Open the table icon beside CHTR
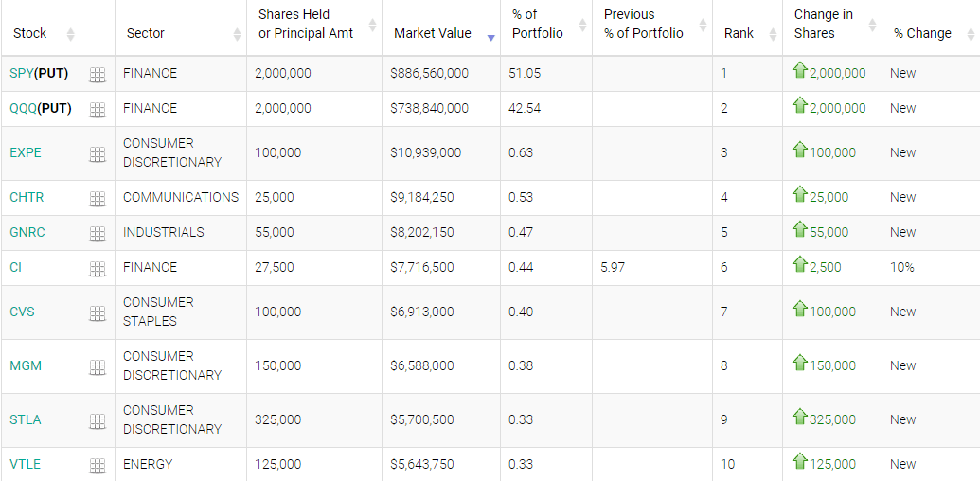980x481 pixels. 98,198
